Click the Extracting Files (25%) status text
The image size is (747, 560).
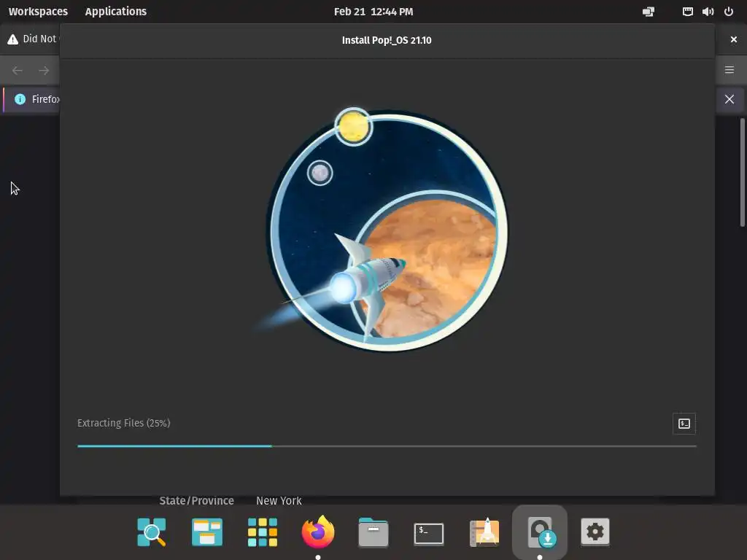tap(124, 423)
